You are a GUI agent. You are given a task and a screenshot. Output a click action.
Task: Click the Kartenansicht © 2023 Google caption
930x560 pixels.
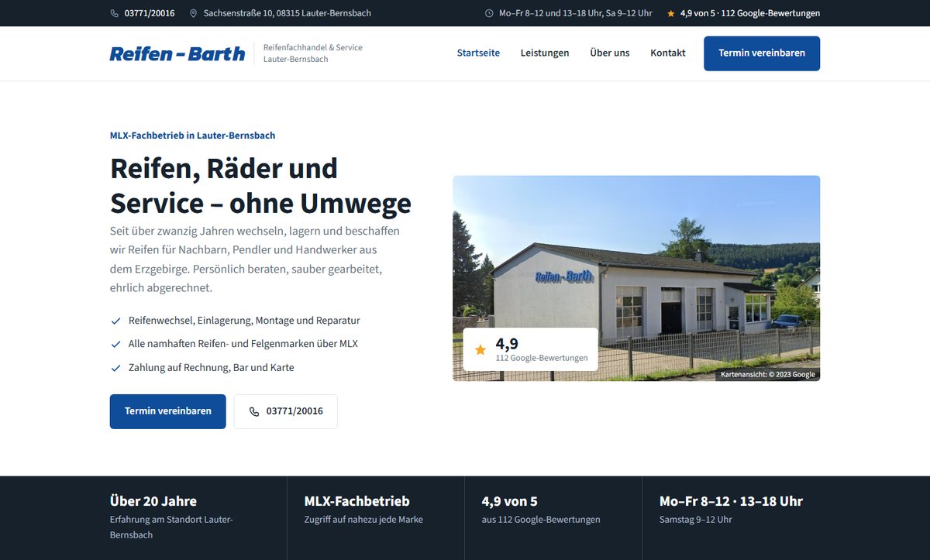(768, 374)
